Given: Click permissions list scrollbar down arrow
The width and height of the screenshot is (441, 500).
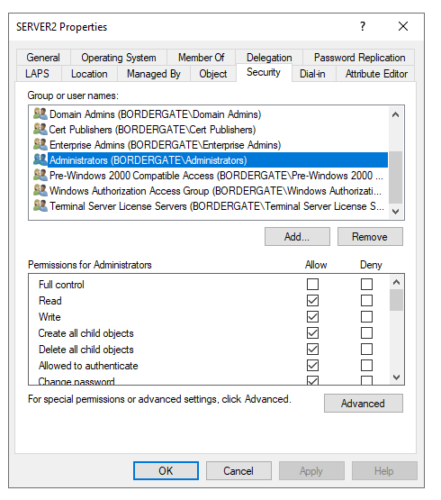Looking at the screenshot, I should tap(396, 377).
